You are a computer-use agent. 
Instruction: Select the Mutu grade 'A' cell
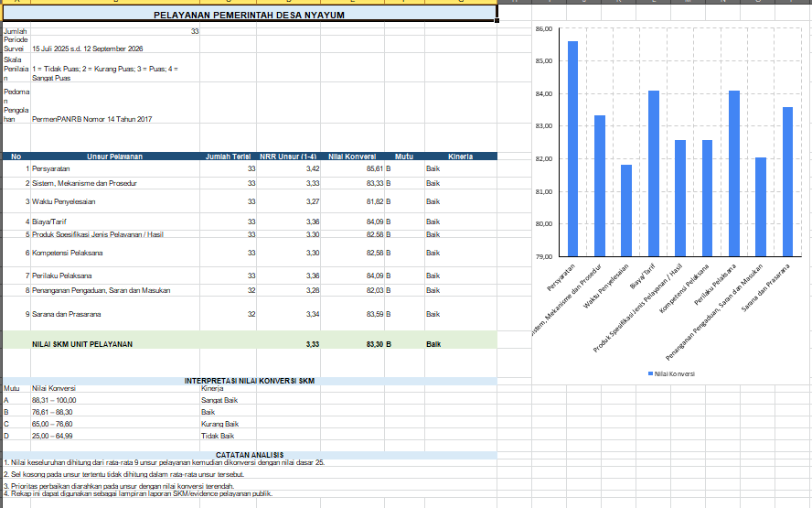[16, 400]
